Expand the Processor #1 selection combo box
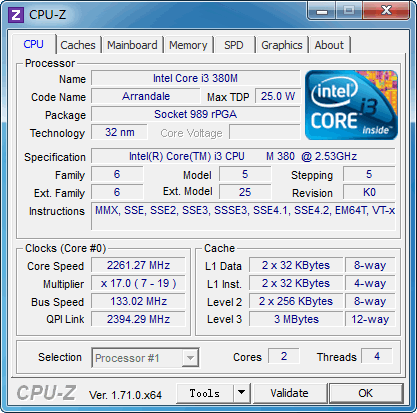 [x=145, y=358]
